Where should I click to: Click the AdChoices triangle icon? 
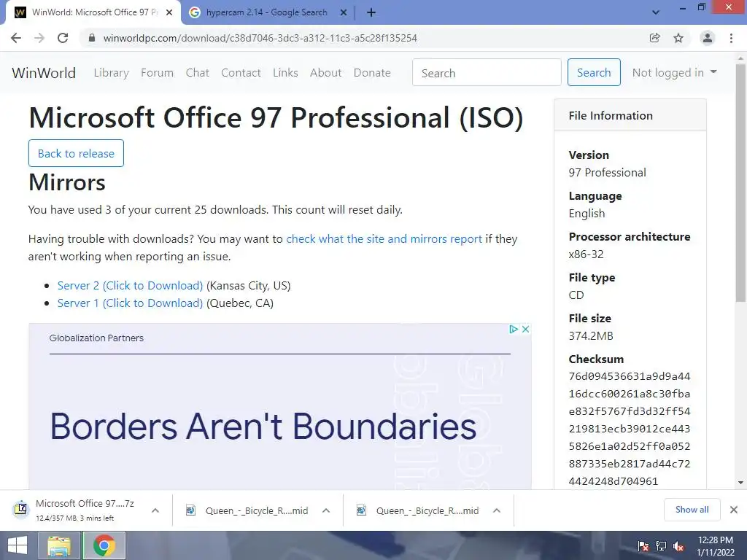[514, 329]
